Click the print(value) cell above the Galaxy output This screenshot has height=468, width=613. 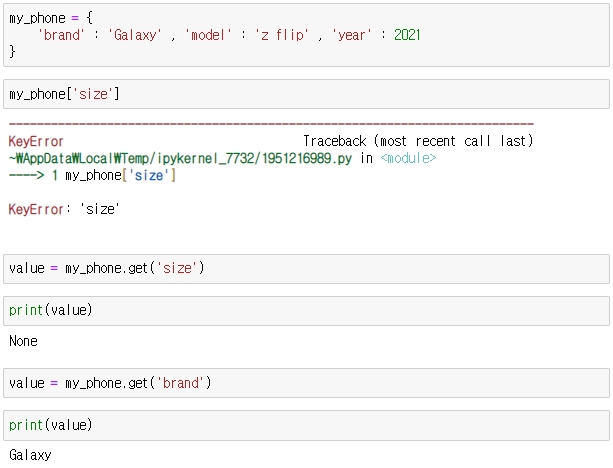(x=306, y=425)
